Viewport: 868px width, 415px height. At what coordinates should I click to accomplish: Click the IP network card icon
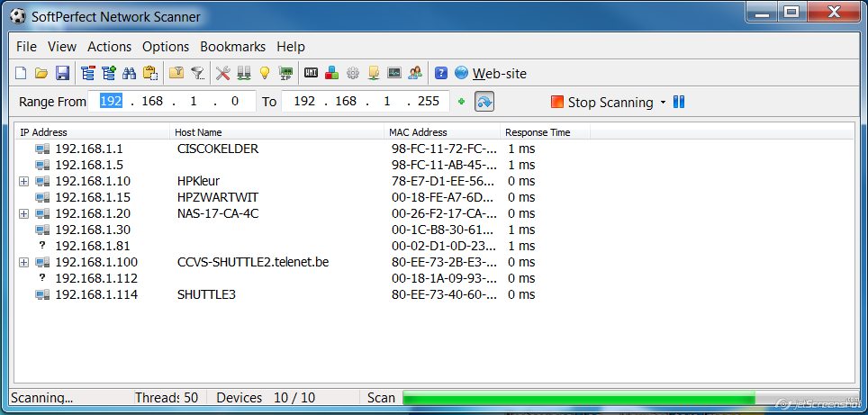tap(285, 73)
